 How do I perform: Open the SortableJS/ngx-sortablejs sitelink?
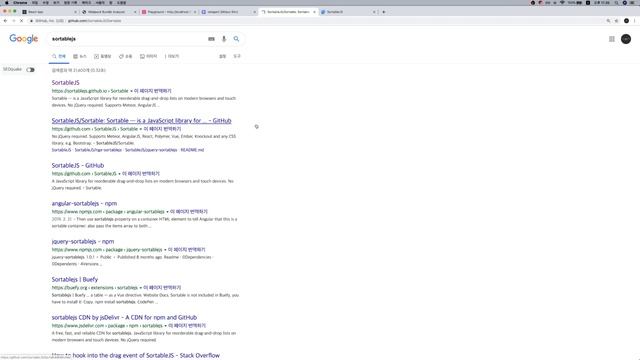98,150
